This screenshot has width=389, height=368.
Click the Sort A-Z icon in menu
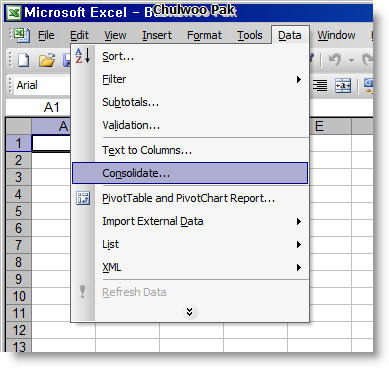[83, 56]
